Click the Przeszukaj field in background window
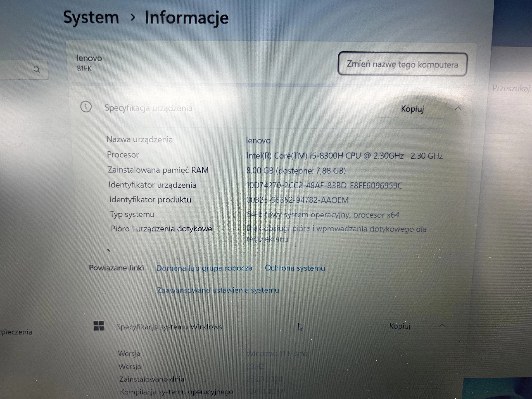Viewport: 532px width, 399px height. pos(511,88)
